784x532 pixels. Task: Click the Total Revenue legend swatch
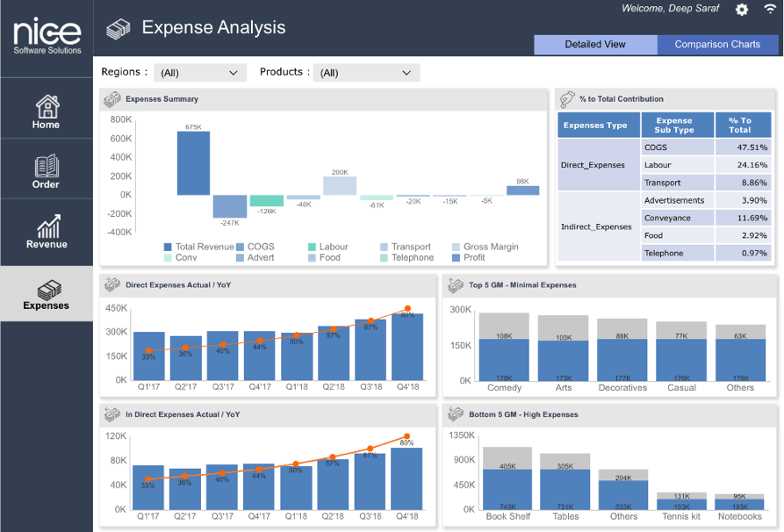[168, 248]
